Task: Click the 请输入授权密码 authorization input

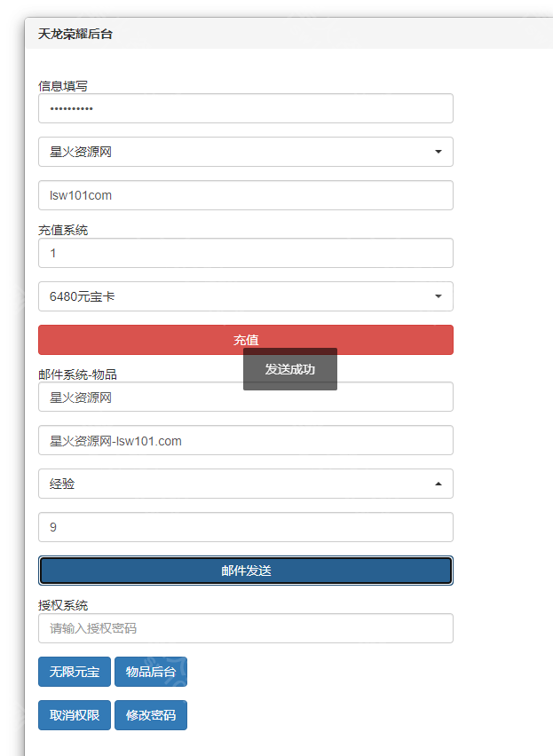Action: [245, 628]
